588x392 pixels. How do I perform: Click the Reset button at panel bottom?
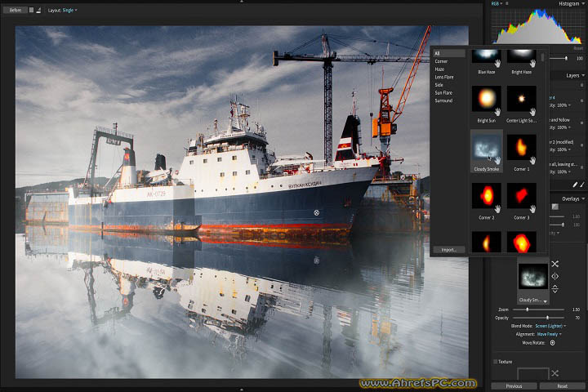pos(562,386)
